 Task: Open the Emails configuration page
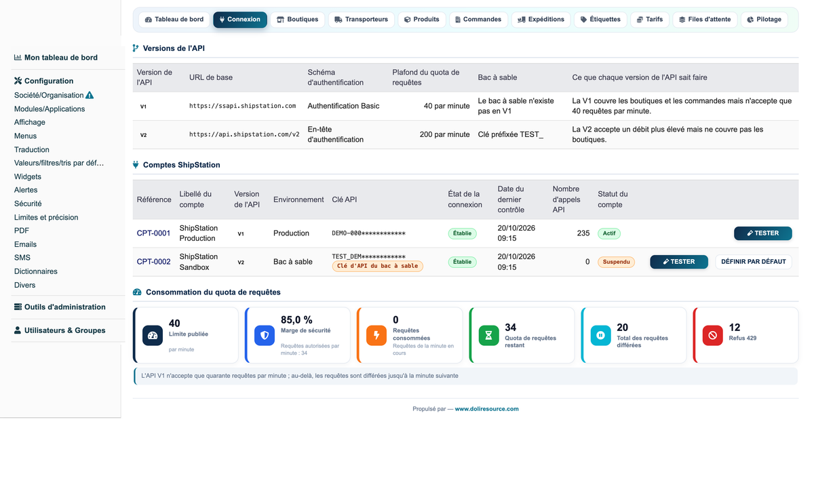click(26, 244)
